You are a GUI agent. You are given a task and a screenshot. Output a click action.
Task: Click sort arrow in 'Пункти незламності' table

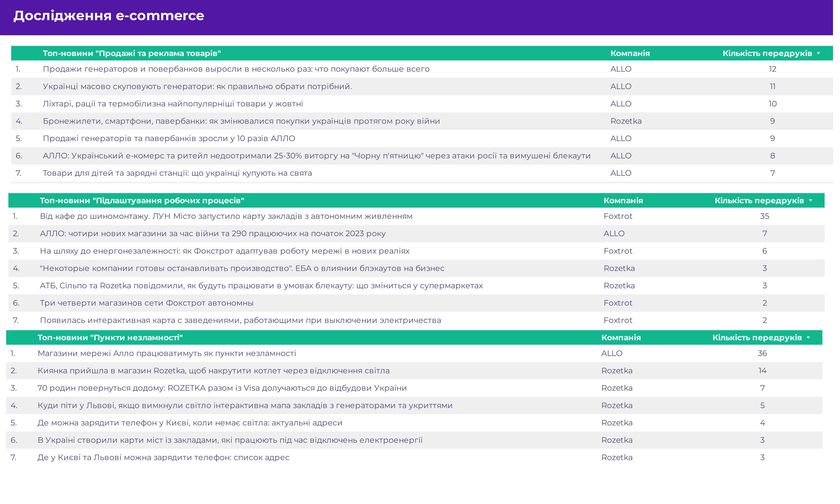808,337
